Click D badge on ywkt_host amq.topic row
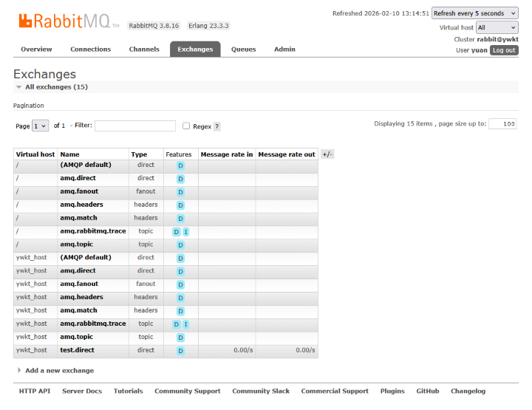Viewport: 532px width, 410px height. point(180,338)
